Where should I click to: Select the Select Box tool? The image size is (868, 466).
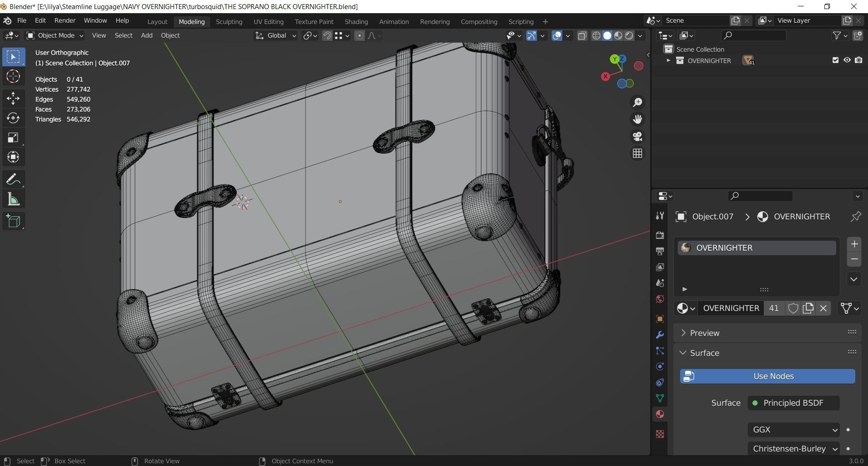click(x=13, y=57)
